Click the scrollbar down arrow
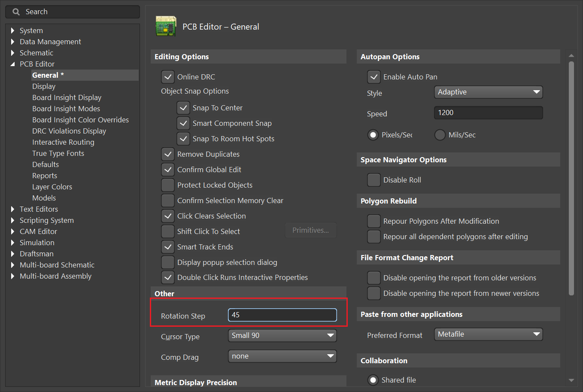The image size is (583, 392). (x=571, y=380)
